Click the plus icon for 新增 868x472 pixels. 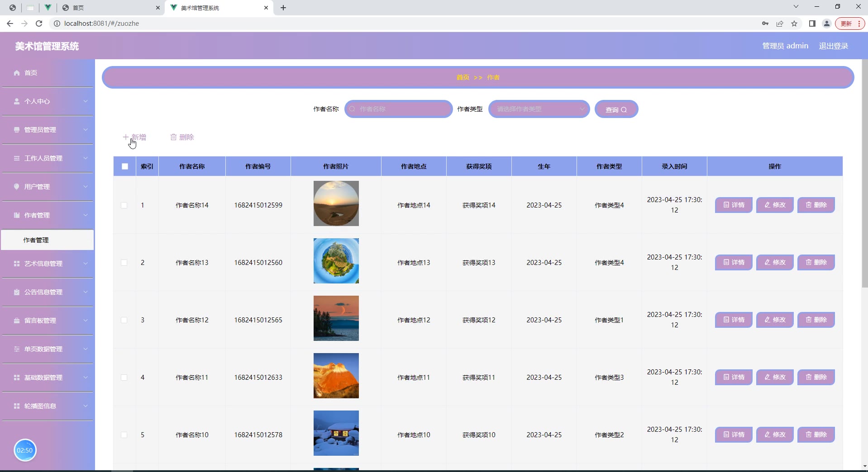tap(125, 137)
